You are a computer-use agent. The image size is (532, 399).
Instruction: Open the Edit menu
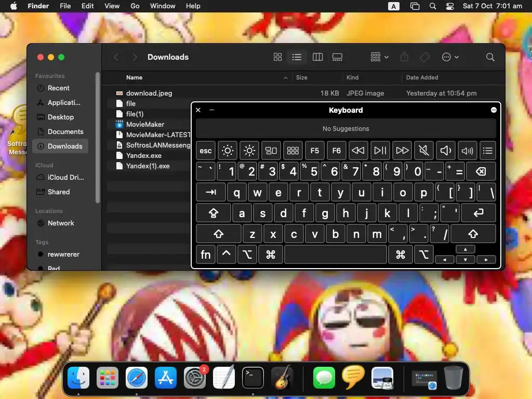coord(87,6)
